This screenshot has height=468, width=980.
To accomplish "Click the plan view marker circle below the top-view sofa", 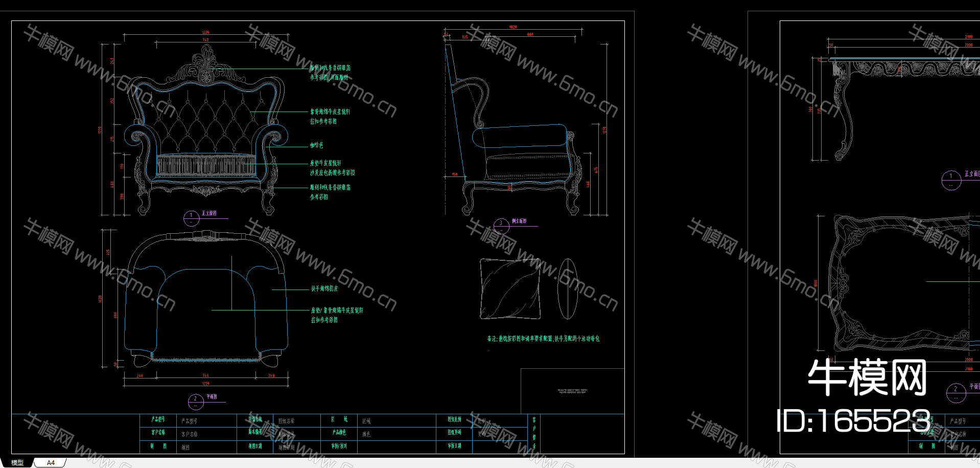I will (196, 402).
